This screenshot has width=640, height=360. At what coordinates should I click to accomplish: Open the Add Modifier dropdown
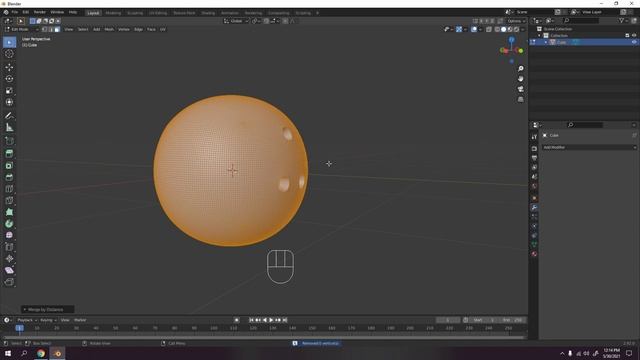click(589, 147)
